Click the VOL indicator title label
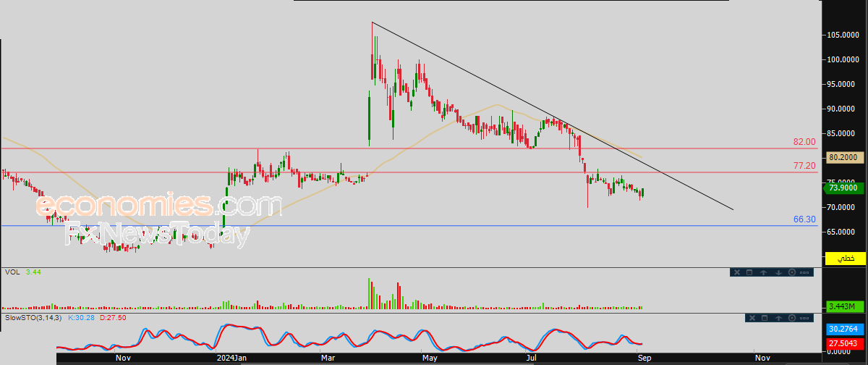Screen dimensions: 868x365 coord(12,272)
